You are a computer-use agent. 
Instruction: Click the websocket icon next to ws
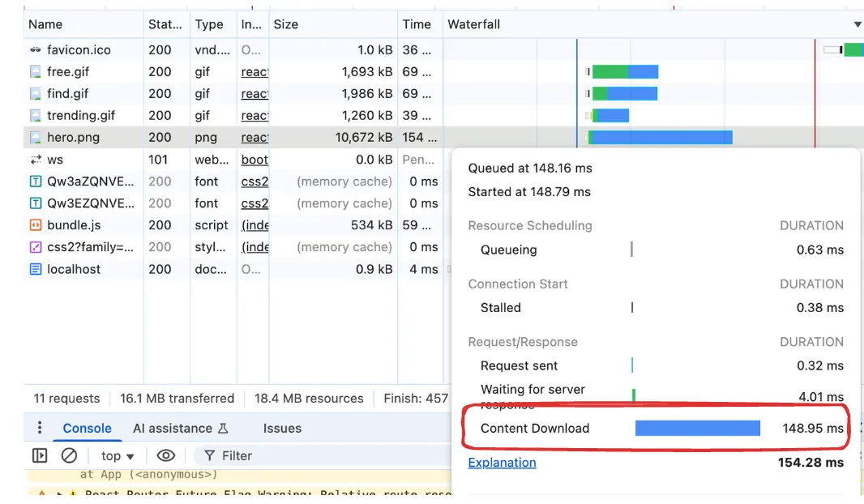point(35,160)
